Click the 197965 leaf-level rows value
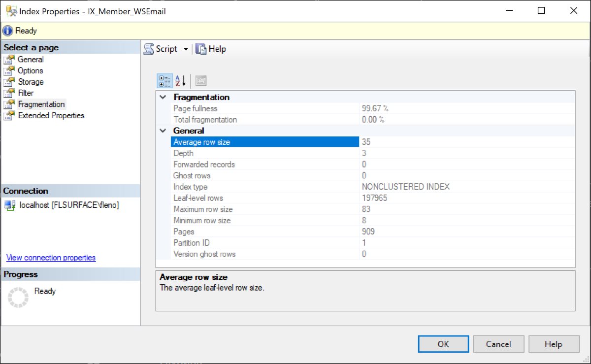The image size is (591, 364). [x=375, y=198]
